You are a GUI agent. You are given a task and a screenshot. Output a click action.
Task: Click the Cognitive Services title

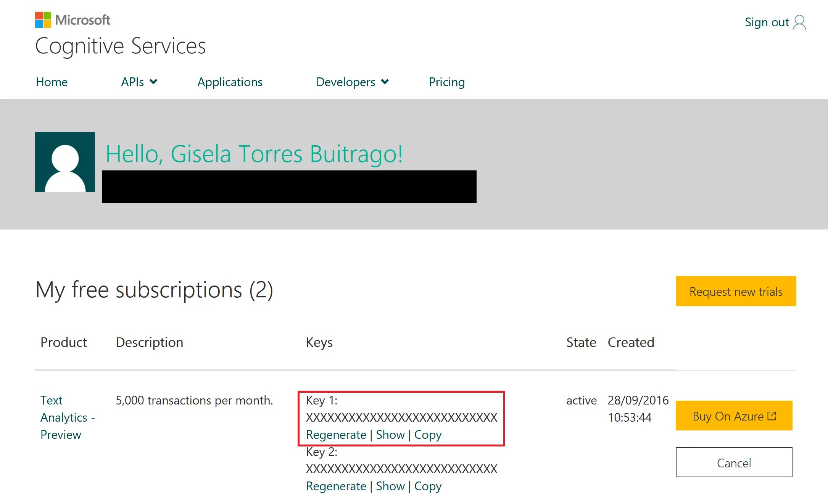click(121, 46)
